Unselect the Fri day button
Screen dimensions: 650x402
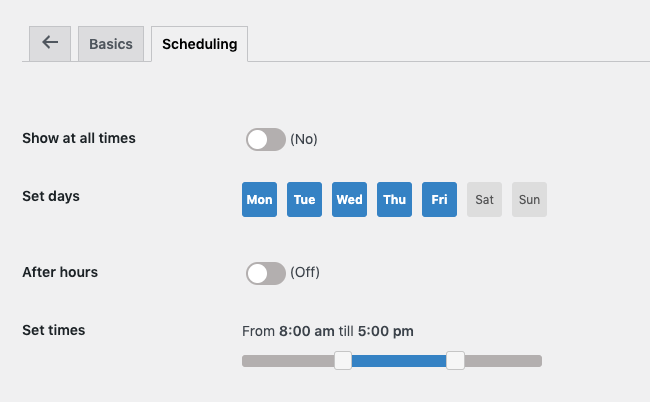tap(439, 199)
